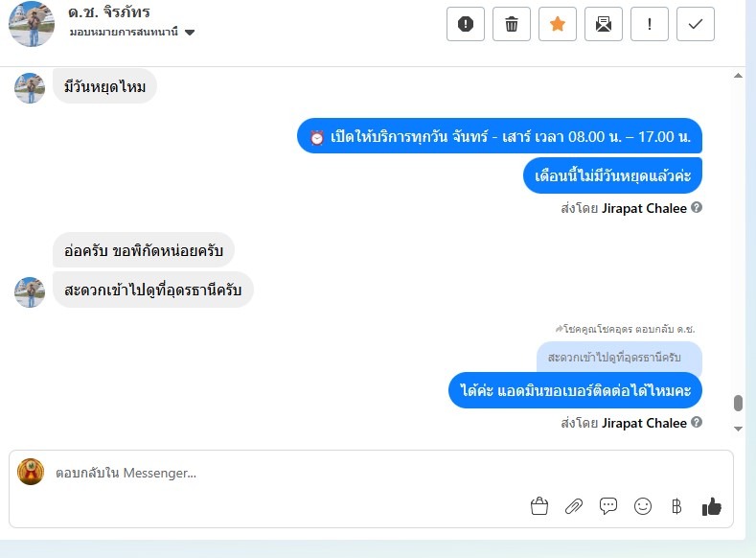Mark conversation as spam icon

[466, 24]
